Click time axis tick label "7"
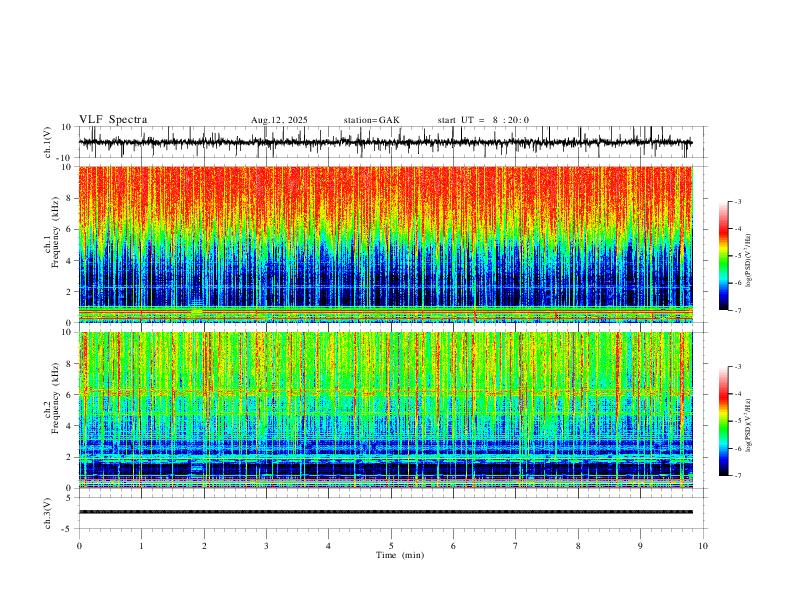Screen dimensions: 792x612 (516, 546)
